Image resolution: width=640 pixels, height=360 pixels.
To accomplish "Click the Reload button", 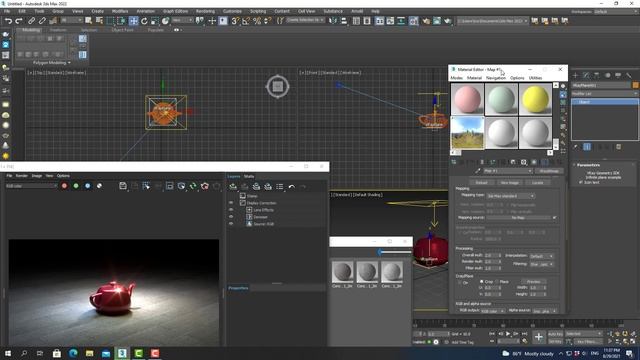I will click(x=482, y=182).
